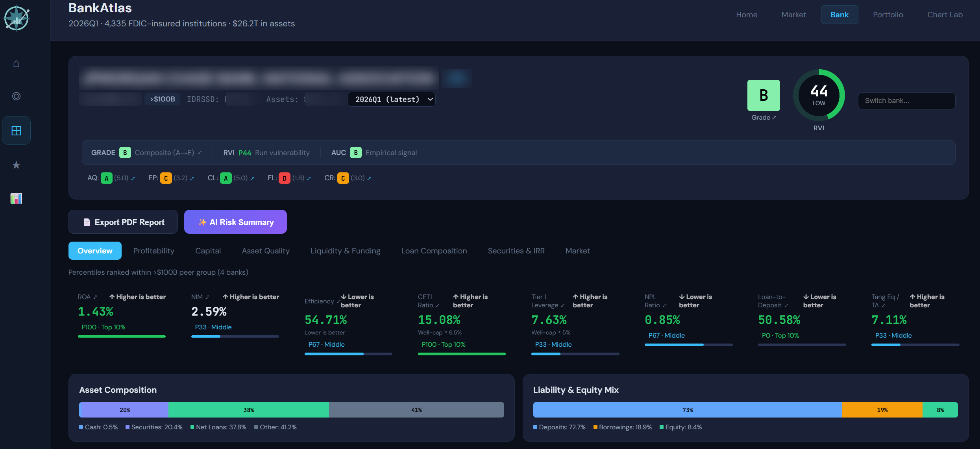
Task: Go to the Home nav item
Action: [747, 15]
